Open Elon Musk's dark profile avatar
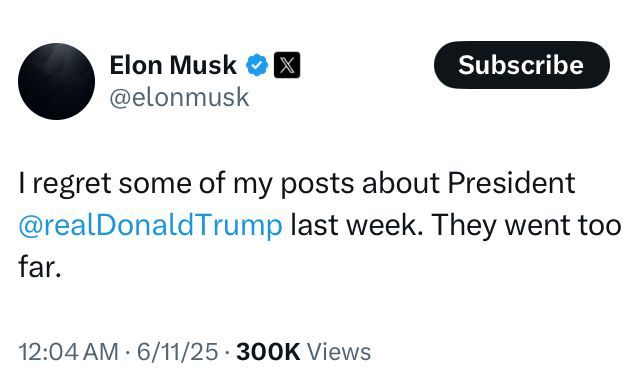This screenshot has width=644, height=379. (56, 81)
